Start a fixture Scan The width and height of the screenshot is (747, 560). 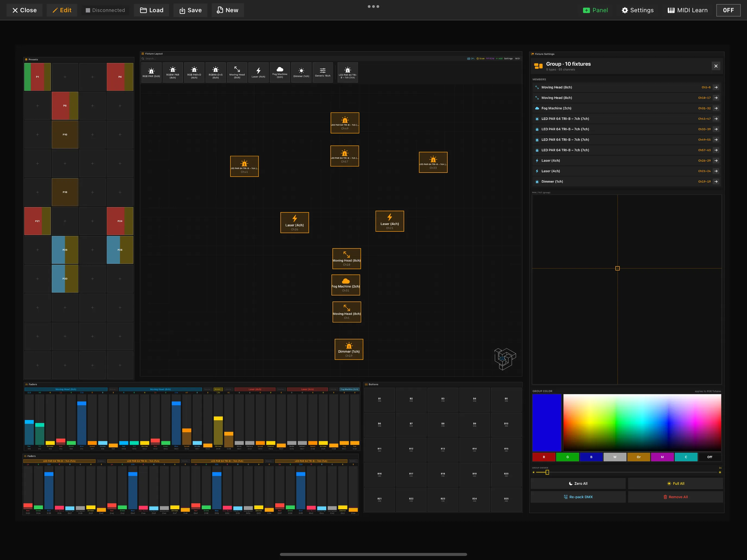point(480,58)
